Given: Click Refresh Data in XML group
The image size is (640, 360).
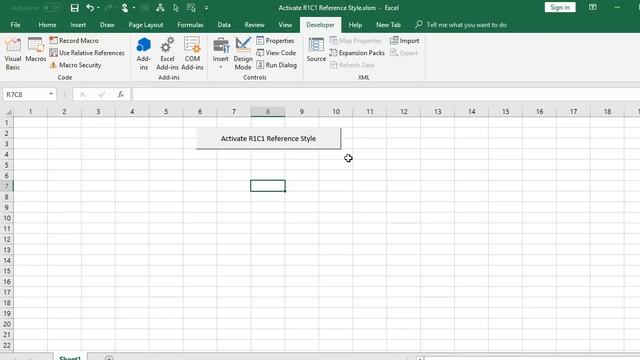Looking at the screenshot, I should [352, 65].
